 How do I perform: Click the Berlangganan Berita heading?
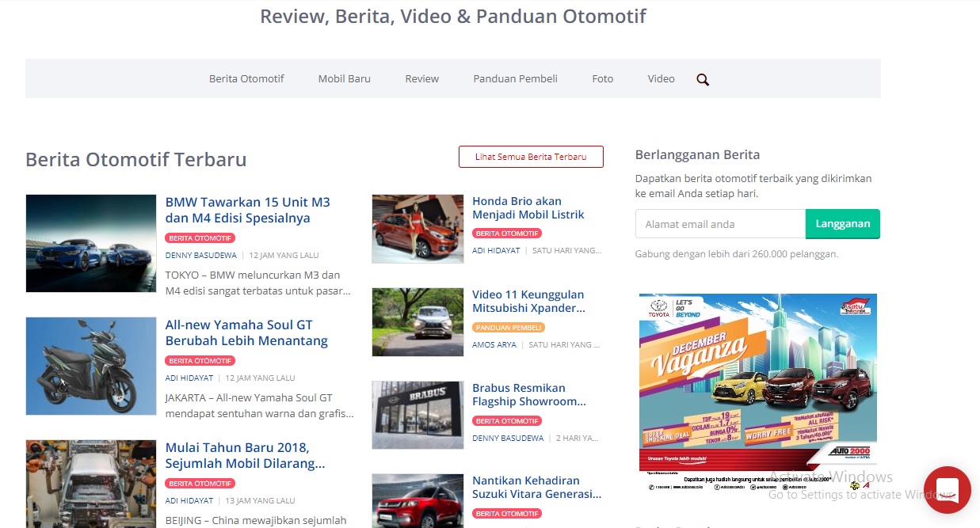[x=697, y=154]
